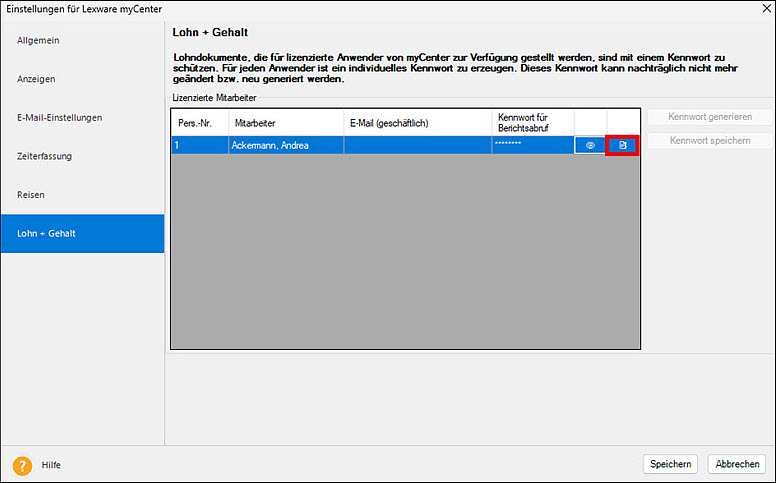Click the Hilfe label
The image size is (776, 483).
pyautogui.click(x=52, y=465)
